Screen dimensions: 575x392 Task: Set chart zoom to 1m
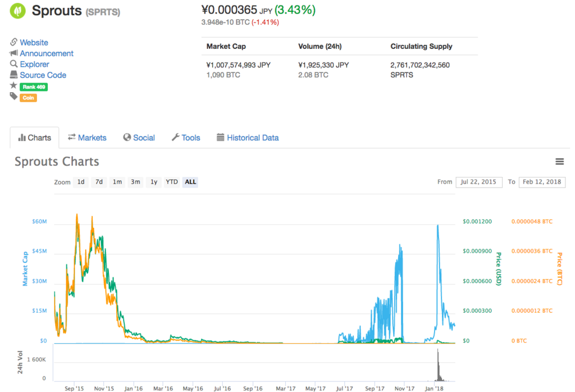pos(117,182)
